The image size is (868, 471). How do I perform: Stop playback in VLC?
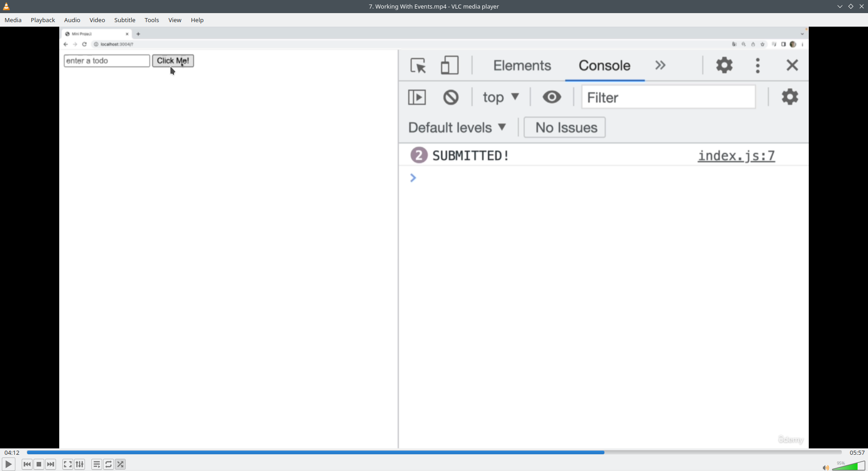click(x=39, y=464)
